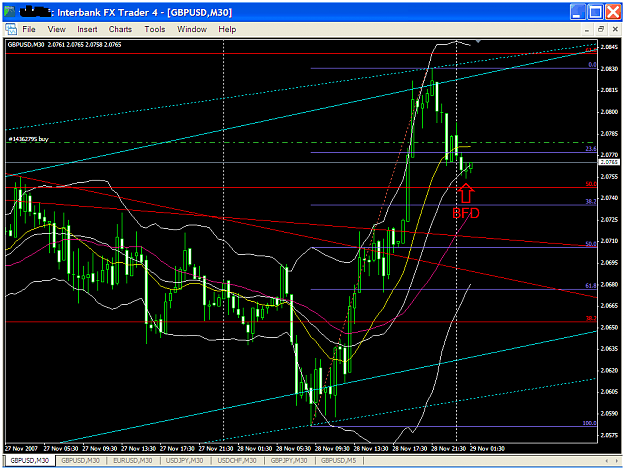Click the right chart-tab scroll arrow
625x470 pixels.
click(616, 461)
